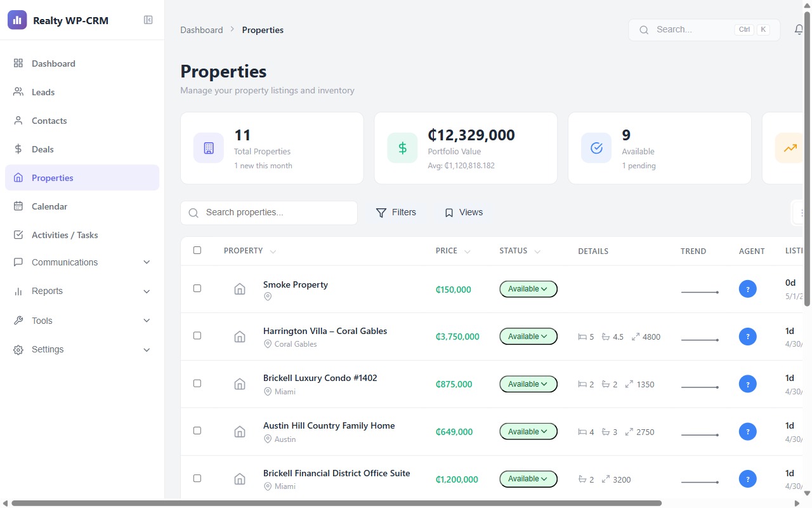Open Deals in the sidebar
The height and width of the screenshot is (508, 812).
pos(82,149)
